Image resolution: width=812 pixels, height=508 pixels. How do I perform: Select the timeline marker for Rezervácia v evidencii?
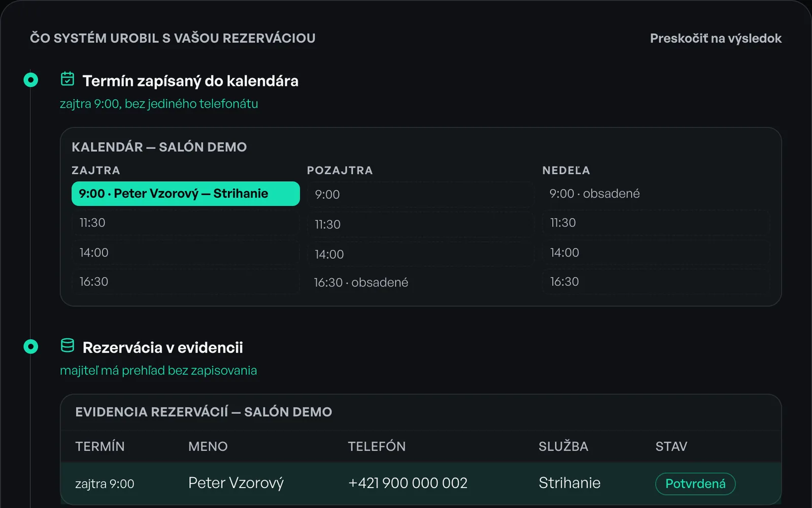click(x=31, y=346)
